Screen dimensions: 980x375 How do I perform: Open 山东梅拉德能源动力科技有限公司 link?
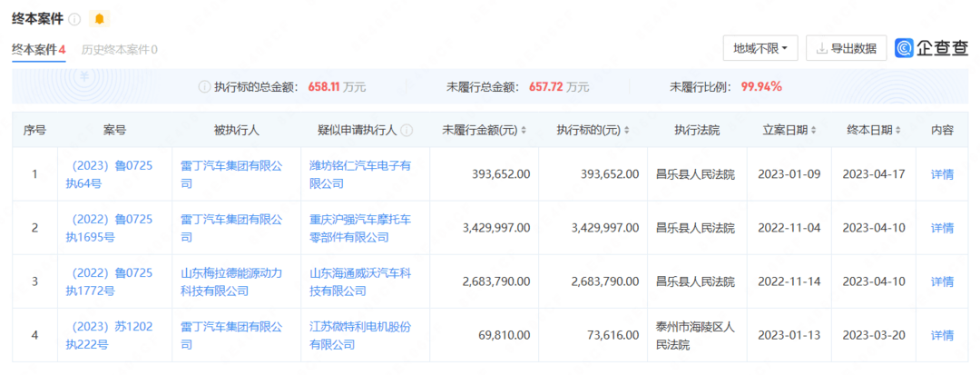pos(231,281)
